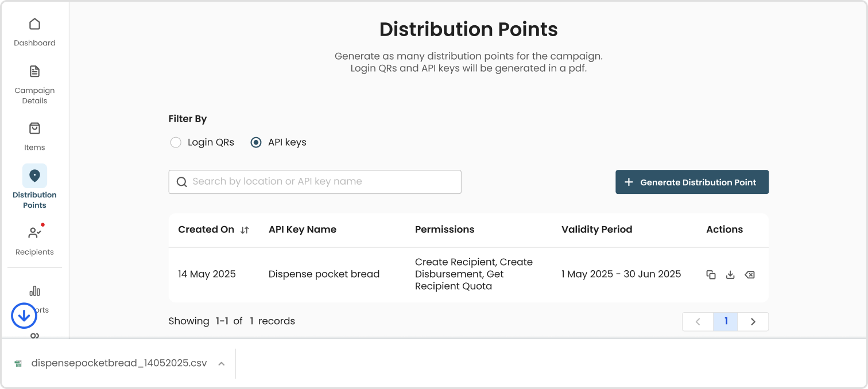Click the Dispense pocket bread name cell
Viewport: 868px width, 389px height.
[324, 274]
